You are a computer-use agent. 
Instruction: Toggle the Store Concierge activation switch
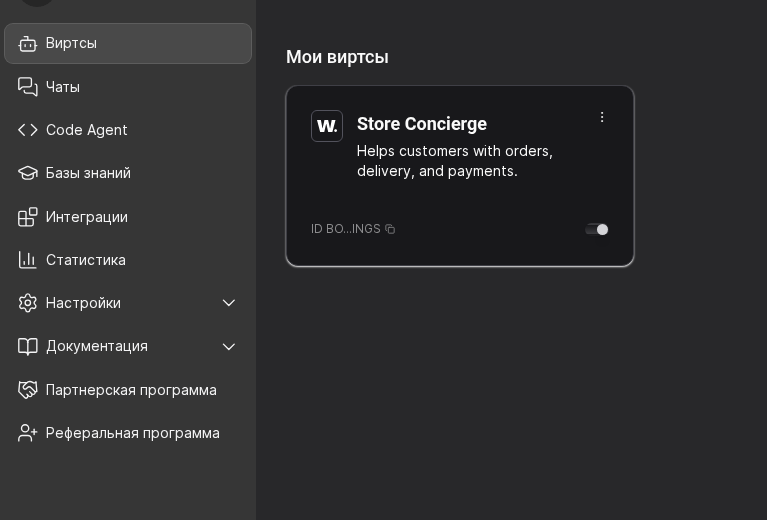tap(597, 229)
